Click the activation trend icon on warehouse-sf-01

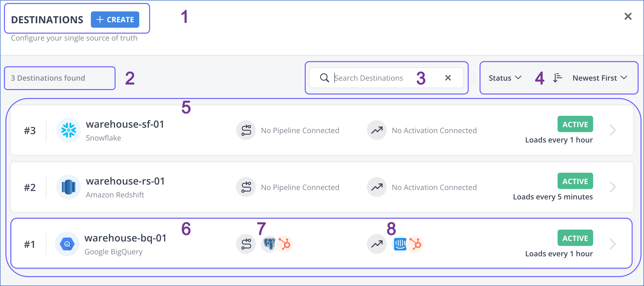point(377,130)
